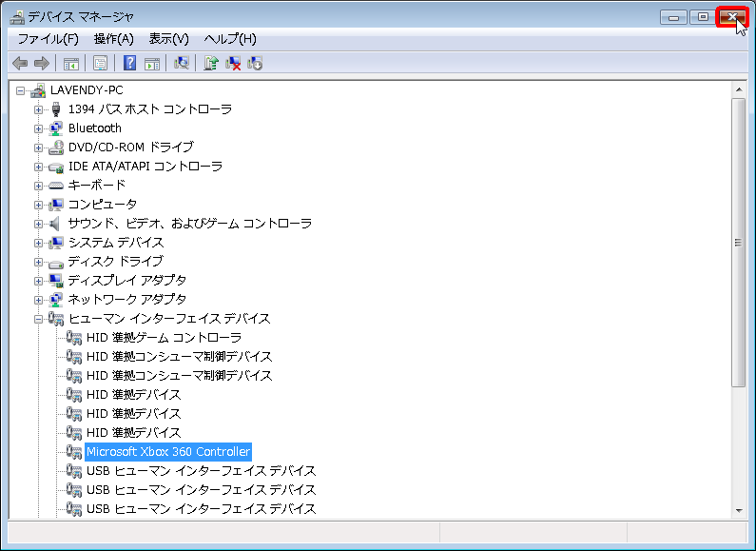756x551 pixels.
Task: Click the LAVENDY-PC computer icon
Action: pyautogui.click(x=38, y=90)
